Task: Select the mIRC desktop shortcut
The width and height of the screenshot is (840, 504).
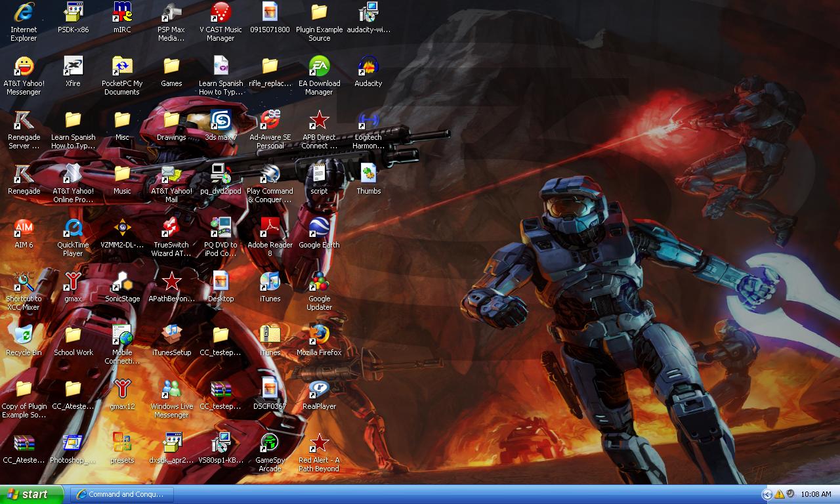Action: pos(122,13)
